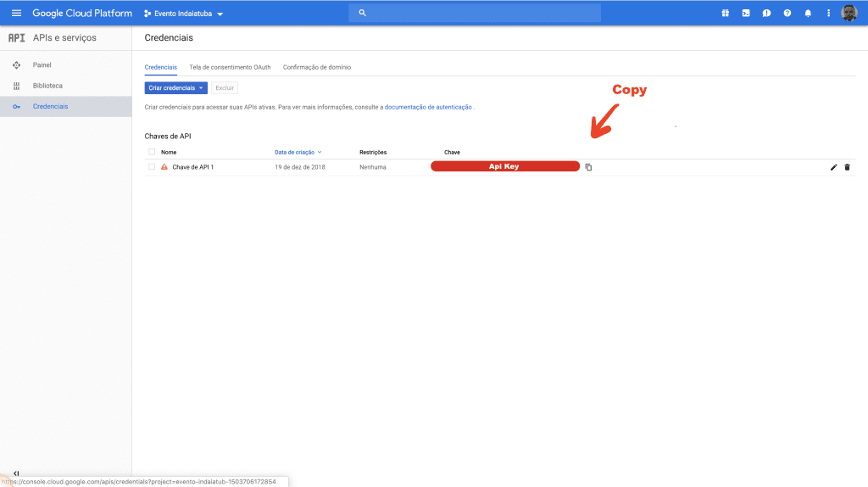Go to Biblioteca in sidebar
Image resolution: width=868 pixels, height=487 pixels.
point(47,86)
